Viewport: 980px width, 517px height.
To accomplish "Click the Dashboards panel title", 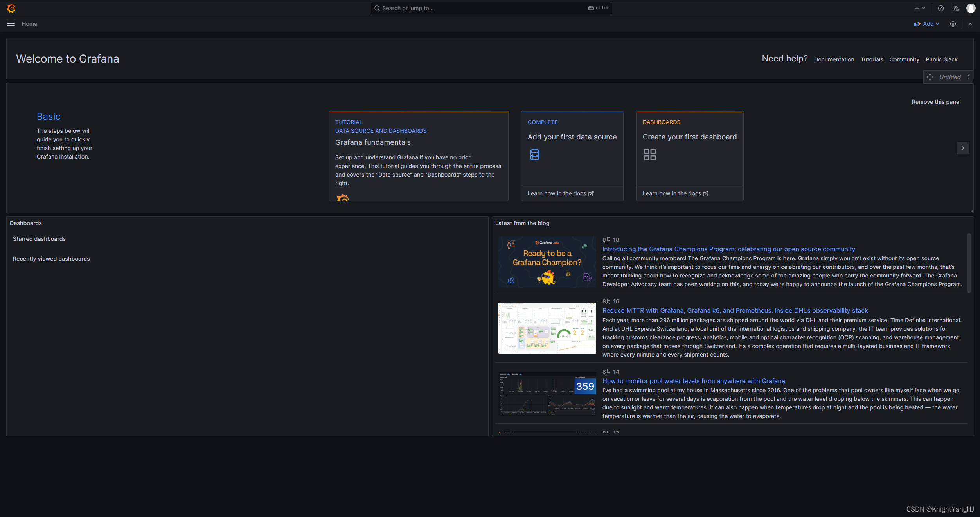I will click(26, 223).
